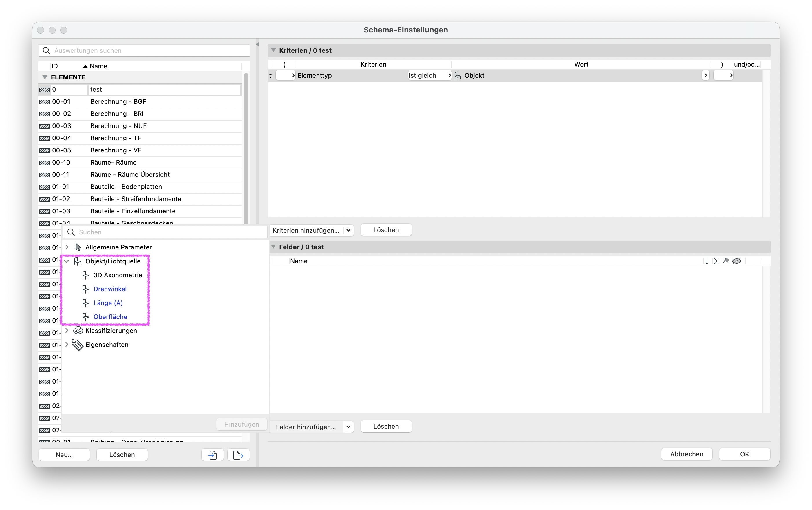Expand the Allgemeine Parameter tree node
812x510 pixels.
[x=67, y=247]
